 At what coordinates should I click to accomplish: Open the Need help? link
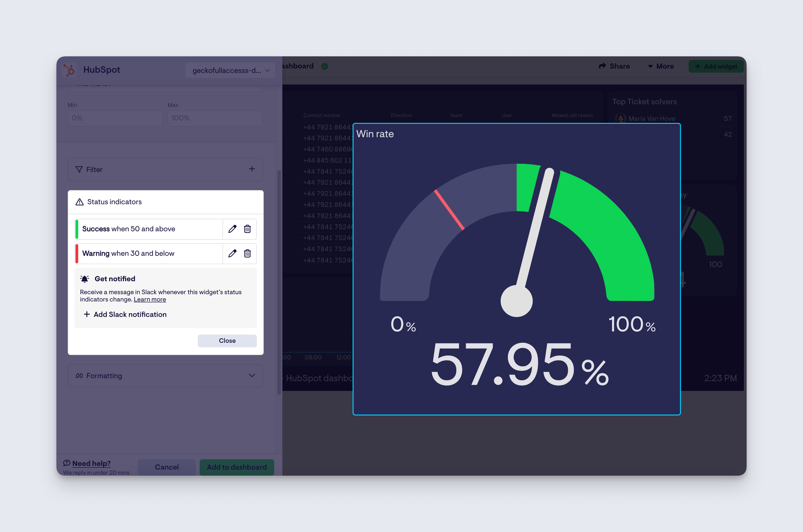[x=91, y=463]
